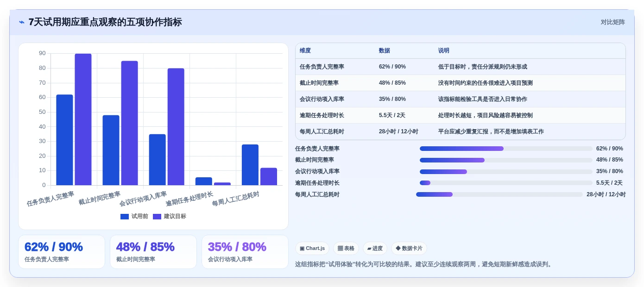644x287 pixels.
Task: Click the 建议目标 bar for 任务负责人完整率
Action: pyautogui.click(x=83, y=119)
